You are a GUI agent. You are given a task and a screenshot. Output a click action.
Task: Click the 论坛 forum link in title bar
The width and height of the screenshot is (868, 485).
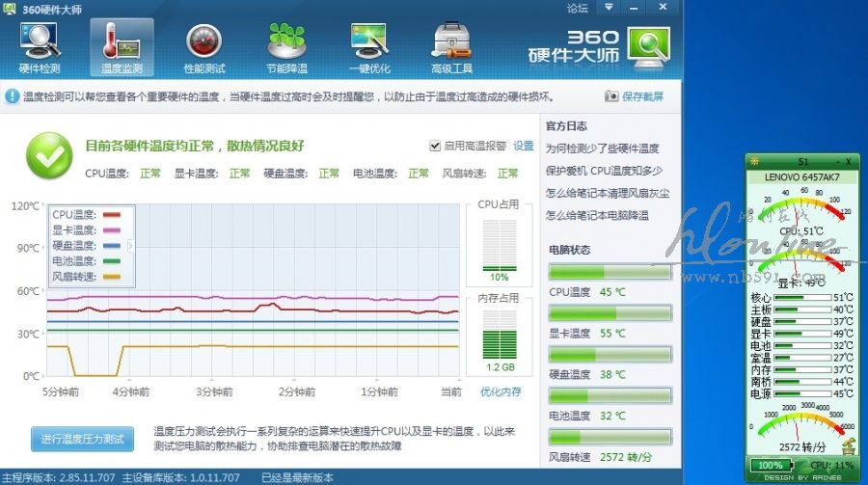[x=578, y=8]
